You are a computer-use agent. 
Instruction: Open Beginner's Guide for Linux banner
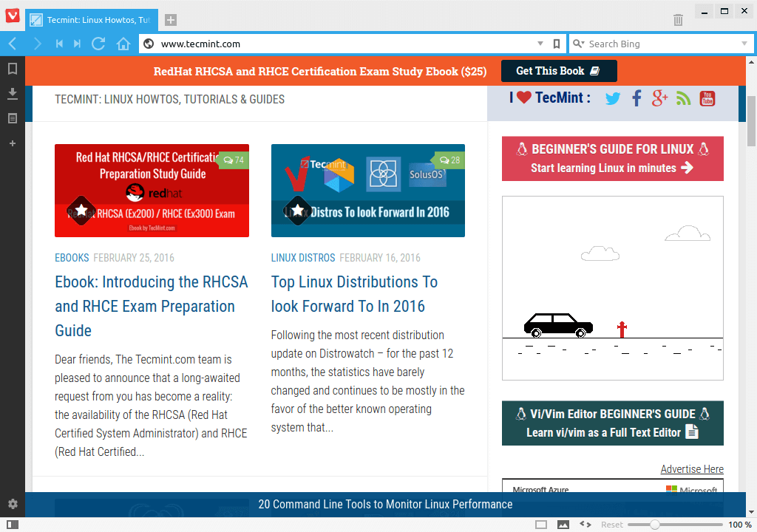[613, 158]
